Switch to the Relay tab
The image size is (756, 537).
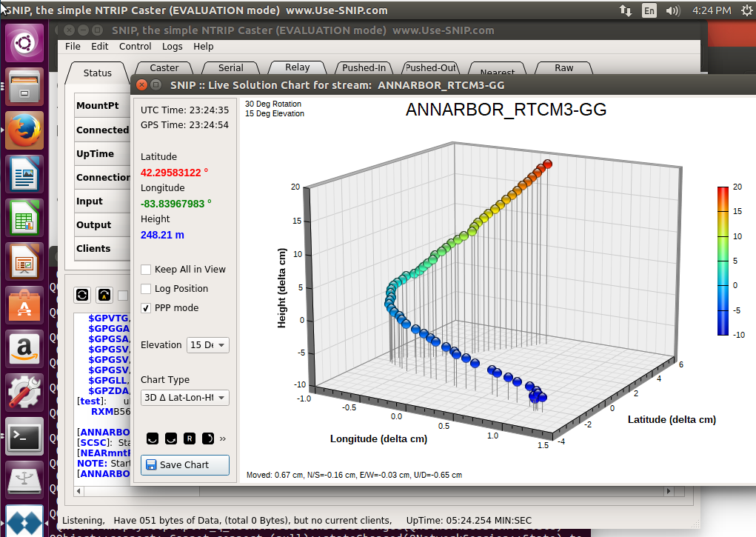pos(297,67)
